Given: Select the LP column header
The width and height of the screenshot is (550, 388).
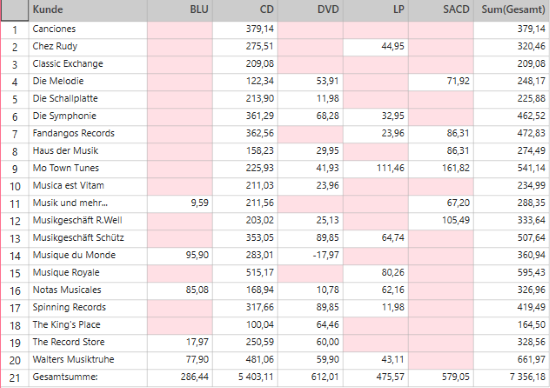Looking at the screenshot, I should pyautogui.click(x=376, y=10).
